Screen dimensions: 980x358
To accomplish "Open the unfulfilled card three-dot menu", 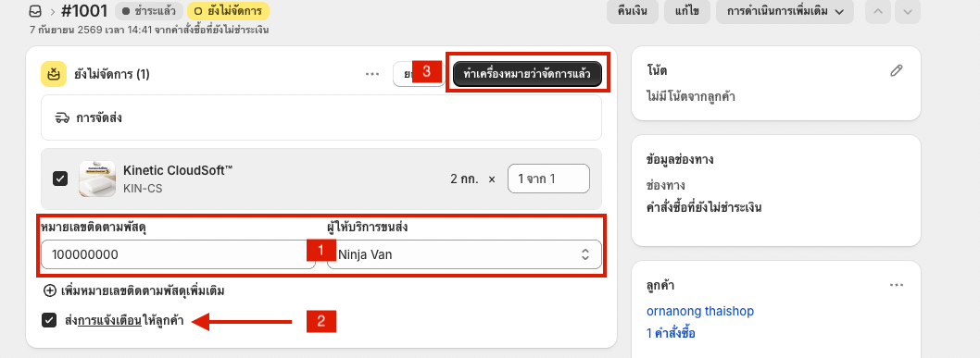I will click(372, 74).
